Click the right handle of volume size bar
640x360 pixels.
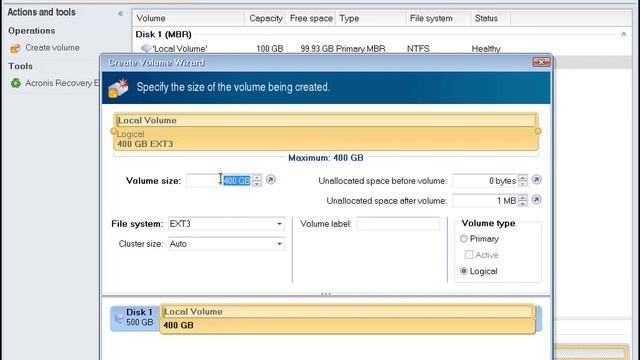538,131
